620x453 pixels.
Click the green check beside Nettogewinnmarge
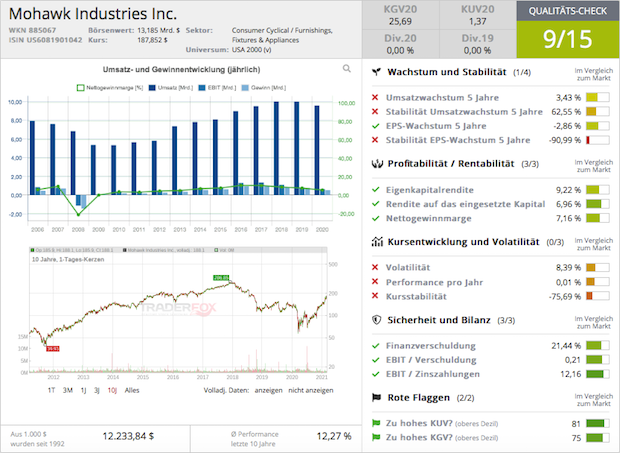[x=376, y=218]
